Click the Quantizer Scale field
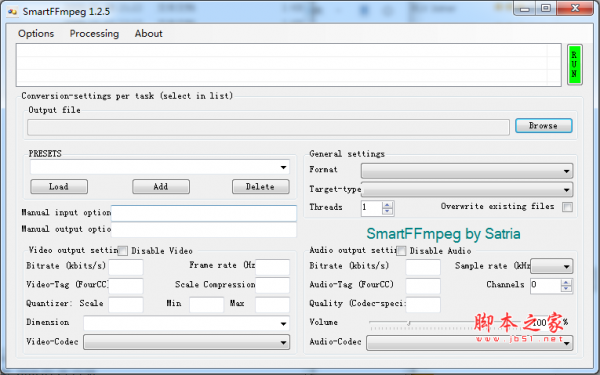Viewport: 600px width, 375px height. [x=126, y=305]
